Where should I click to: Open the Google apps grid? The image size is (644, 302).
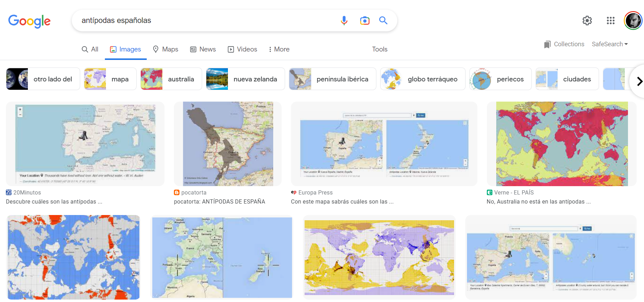(x=611, y=21)
